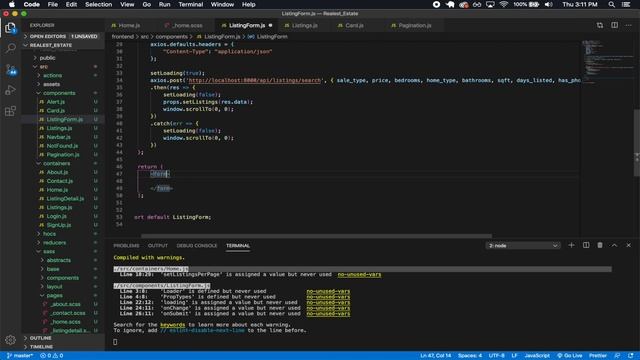Switch to the Home.js tab
Viewport: 640px width, 360px height.
[129, 25]
